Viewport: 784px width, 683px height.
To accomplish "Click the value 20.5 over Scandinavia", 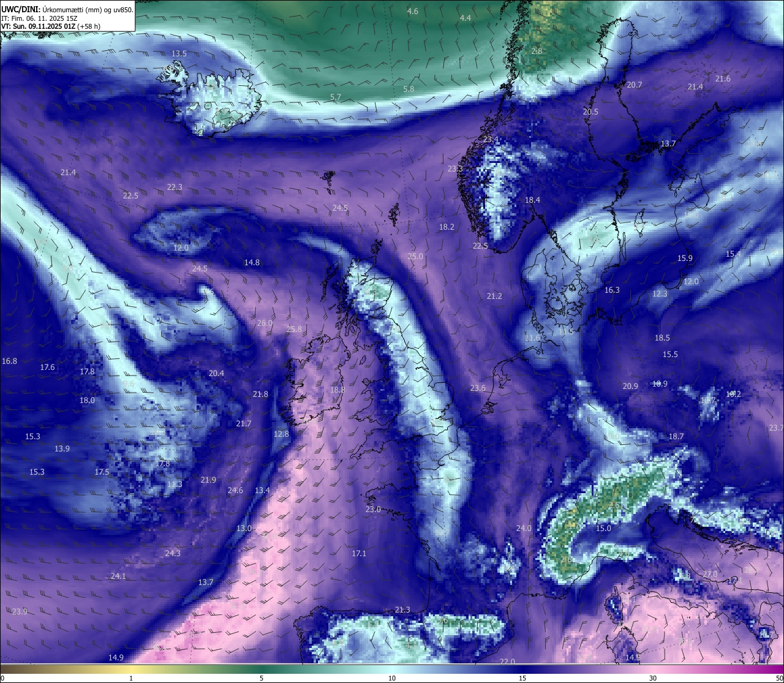I will pyautogui.click(x=590, y=112).
